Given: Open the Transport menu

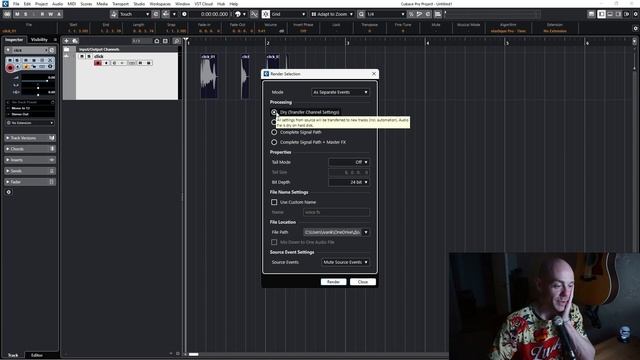Looking at the screenshot, I should click(x=120, y=4).
